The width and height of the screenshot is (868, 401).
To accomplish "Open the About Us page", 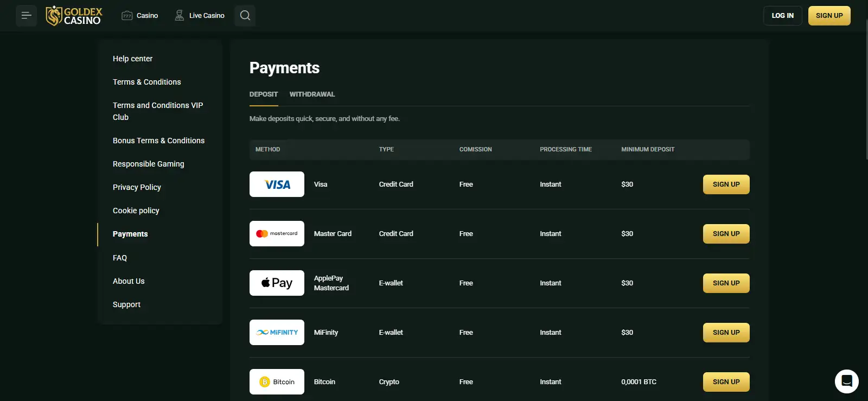I will coord(129,281).
